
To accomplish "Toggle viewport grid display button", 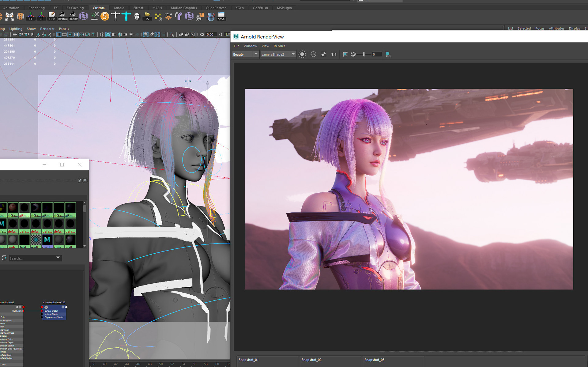I will (x=58, y=35).
